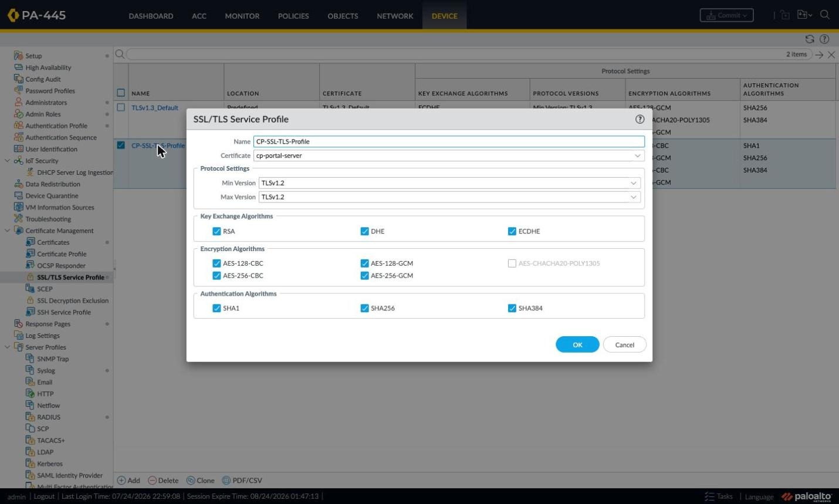Screen dimensions: 839x504
Task: Toggle the DHE checkbox
Action: pos(364,231)
